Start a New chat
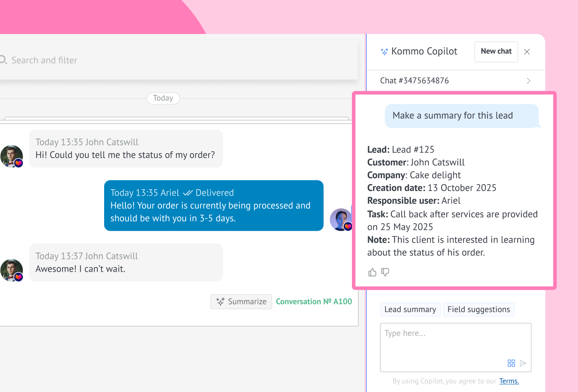This screenshot has width=578, height=392. tap(496, 51)
